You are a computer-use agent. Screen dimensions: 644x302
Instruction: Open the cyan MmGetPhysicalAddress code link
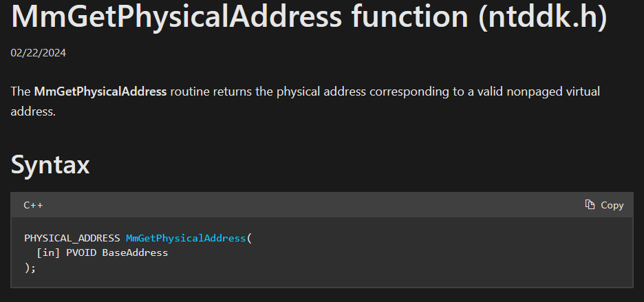click(x=186, y=238)
